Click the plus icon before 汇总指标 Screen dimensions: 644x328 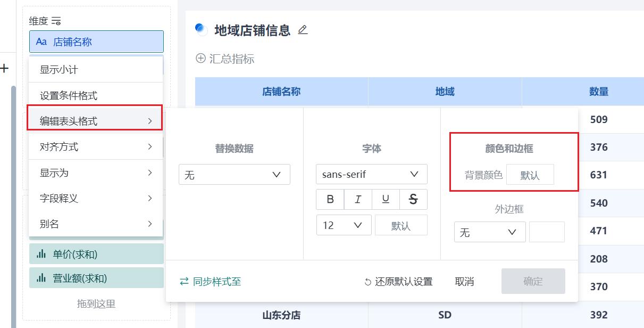click(200, 59)
